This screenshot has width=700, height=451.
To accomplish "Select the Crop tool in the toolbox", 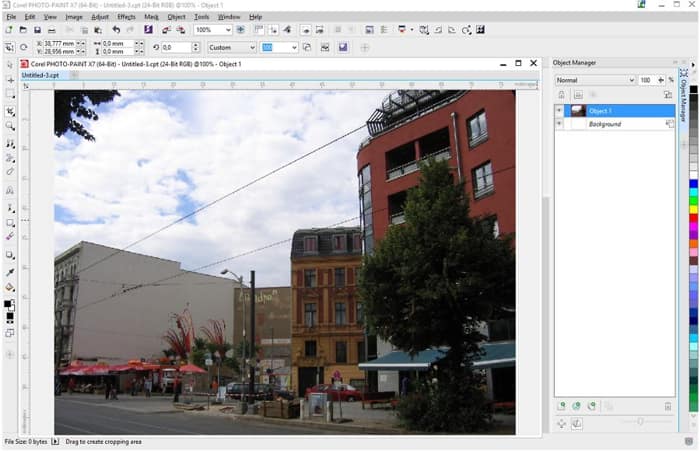I will pos(9,111).
